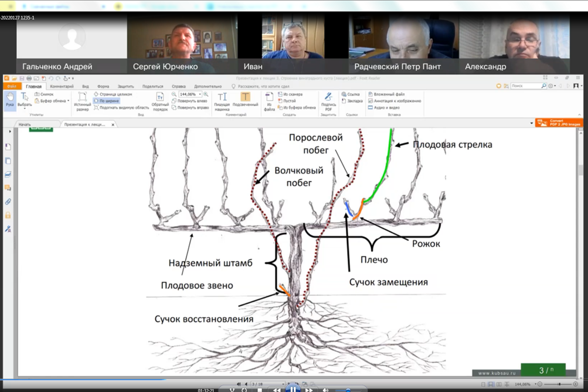Open the Вид ribbon tab
The width and height of the screenshot is (588, 392).
[x=85, y=86]
